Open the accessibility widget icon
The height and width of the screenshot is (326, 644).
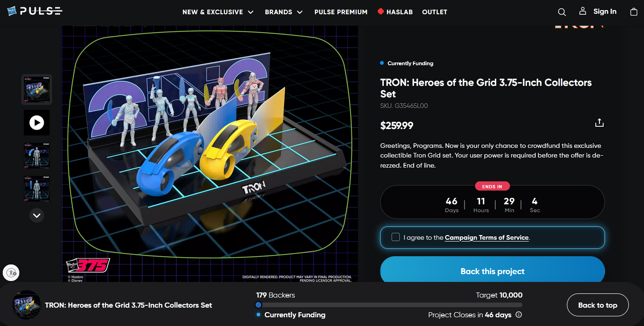pyautogui.click(x=11, y=273)
